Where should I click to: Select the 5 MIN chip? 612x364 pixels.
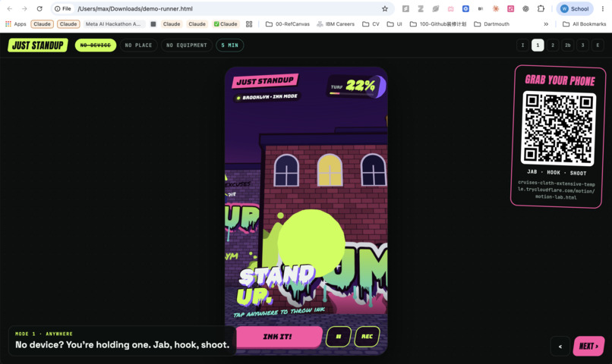(x=230, y=45)
